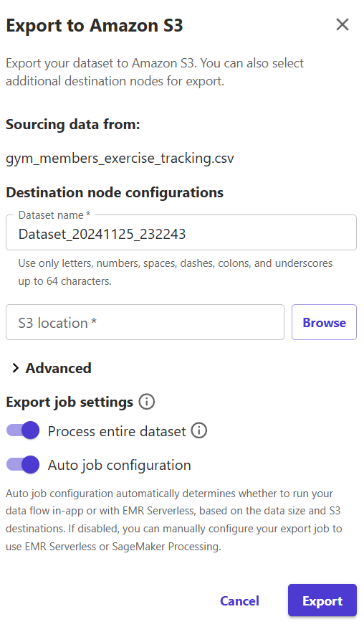364x627 pixels.
Task: Click the Cancel link
Action: [x=239, y=600]
